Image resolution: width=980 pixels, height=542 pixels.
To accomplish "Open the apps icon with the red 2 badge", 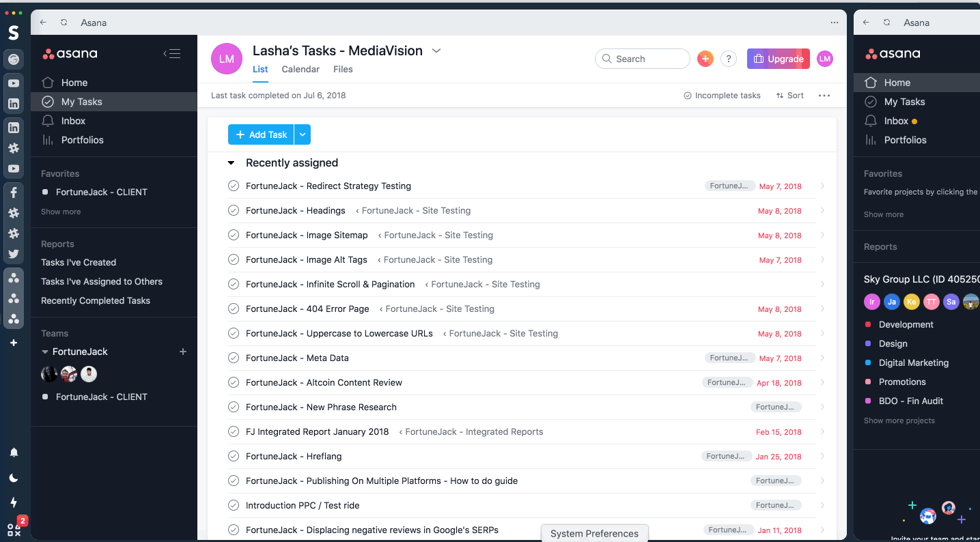I will (14, 528).
